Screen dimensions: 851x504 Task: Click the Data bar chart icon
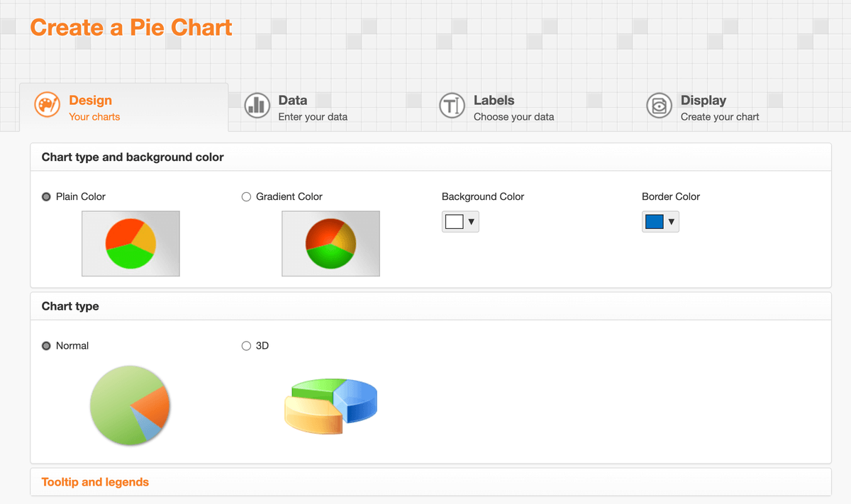pos(257,106)
